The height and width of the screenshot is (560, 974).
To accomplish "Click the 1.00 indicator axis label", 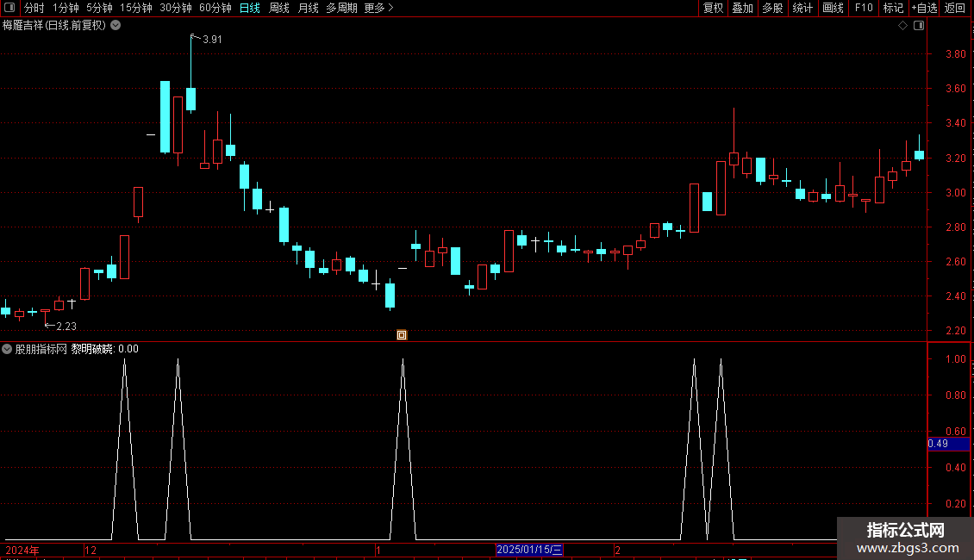I will pos(955,359).
